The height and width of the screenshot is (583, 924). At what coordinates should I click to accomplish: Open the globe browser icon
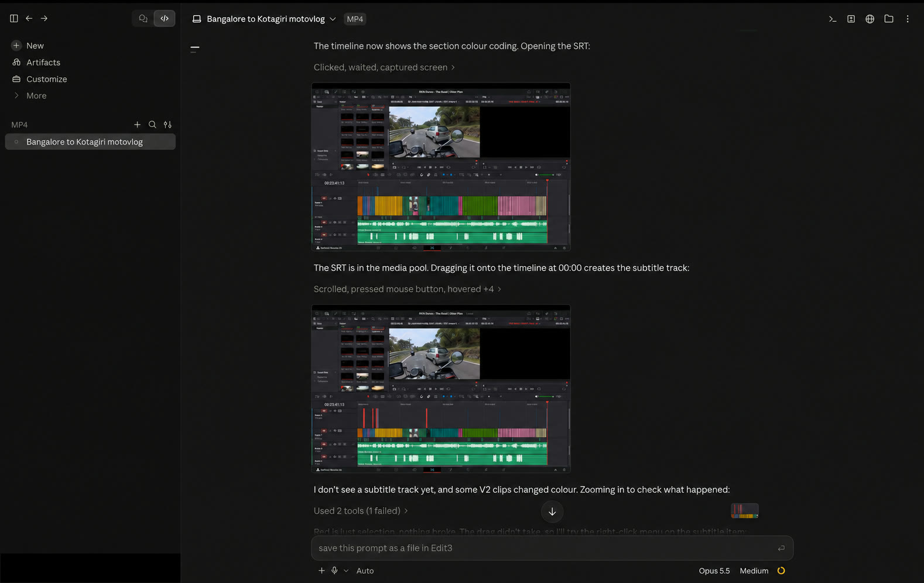(x=870, y=19)
